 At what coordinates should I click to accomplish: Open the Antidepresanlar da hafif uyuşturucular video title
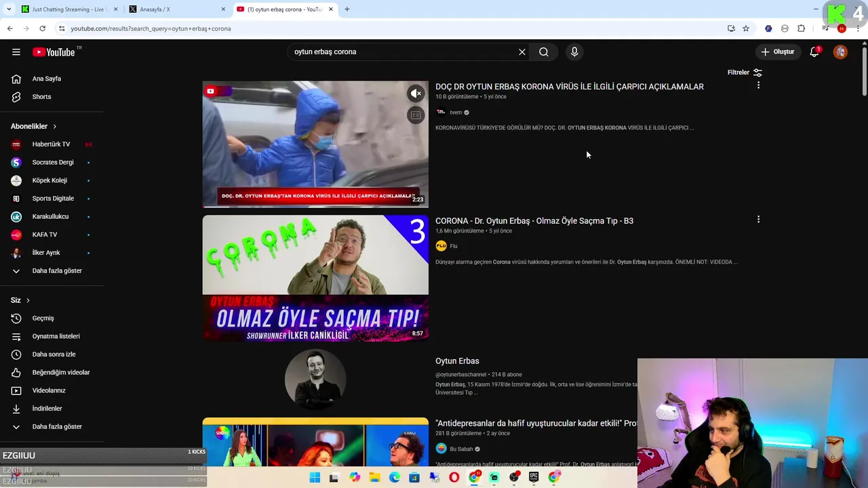tap(536, 424)
